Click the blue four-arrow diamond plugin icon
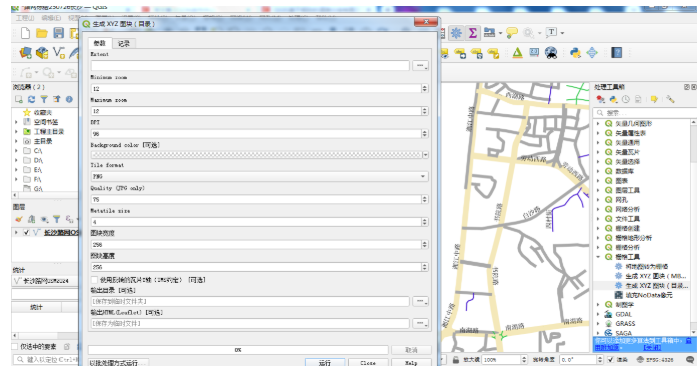 (x=592, y=53)
